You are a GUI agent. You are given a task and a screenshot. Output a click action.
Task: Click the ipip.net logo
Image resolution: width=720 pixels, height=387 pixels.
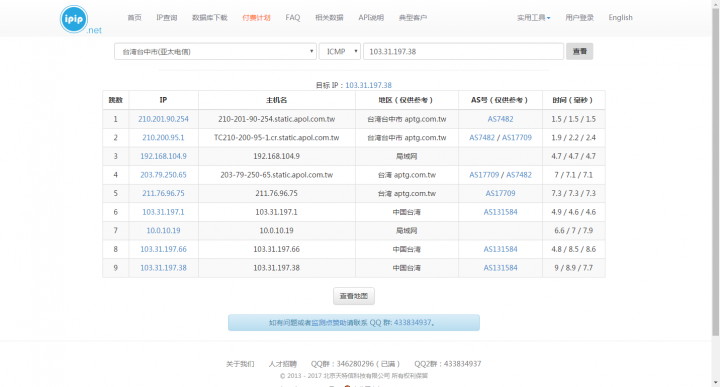[80, 20]
